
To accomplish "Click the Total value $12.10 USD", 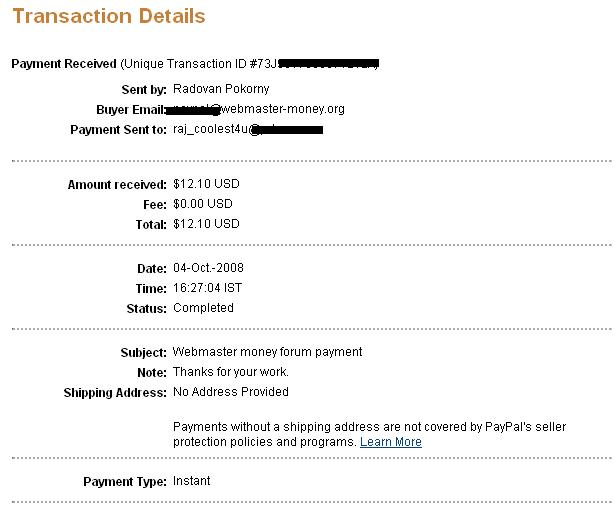I will click(206, 224).
